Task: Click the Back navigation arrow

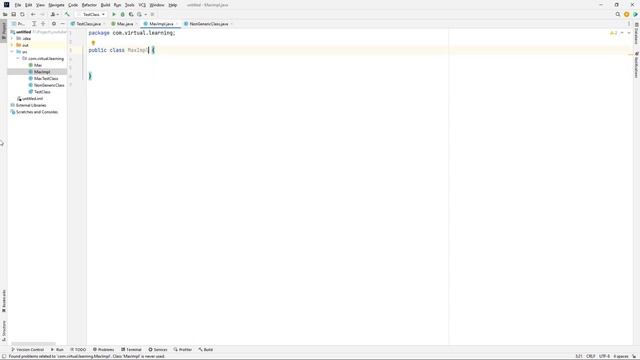Action: pyautogui.click(x=33, y=14)
